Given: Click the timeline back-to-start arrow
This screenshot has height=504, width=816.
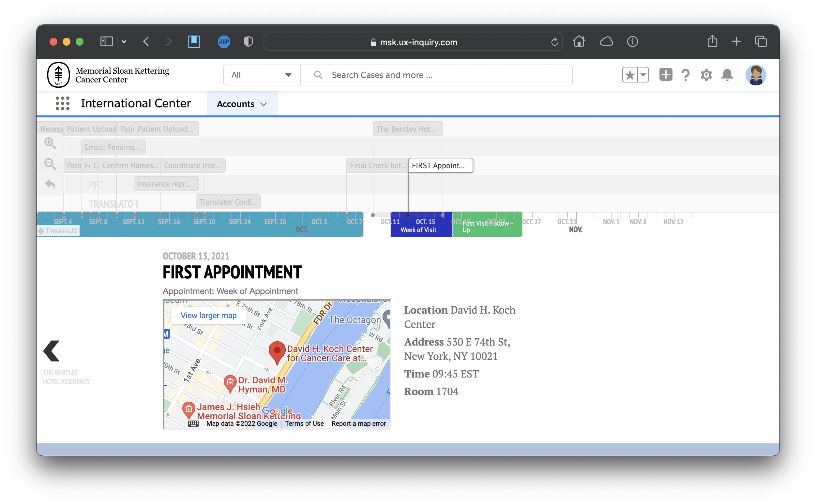Looking at the screenshot, I should [x=50, y=184].
